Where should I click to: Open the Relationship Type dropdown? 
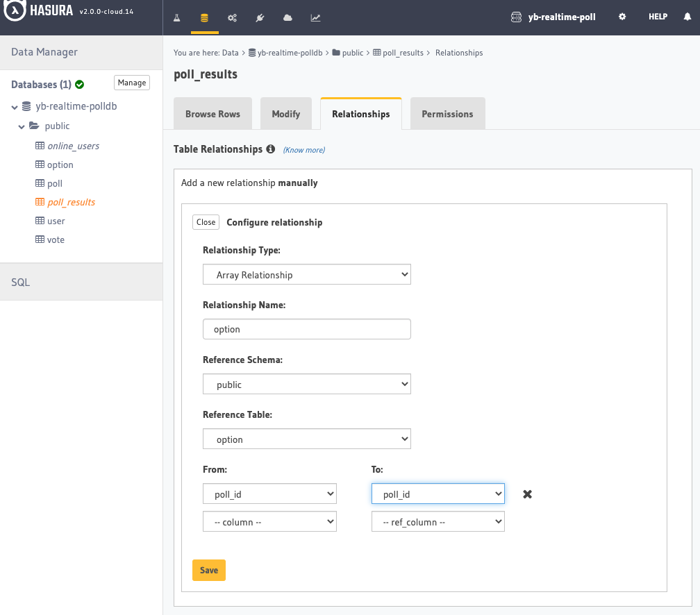tap(306, 274)
